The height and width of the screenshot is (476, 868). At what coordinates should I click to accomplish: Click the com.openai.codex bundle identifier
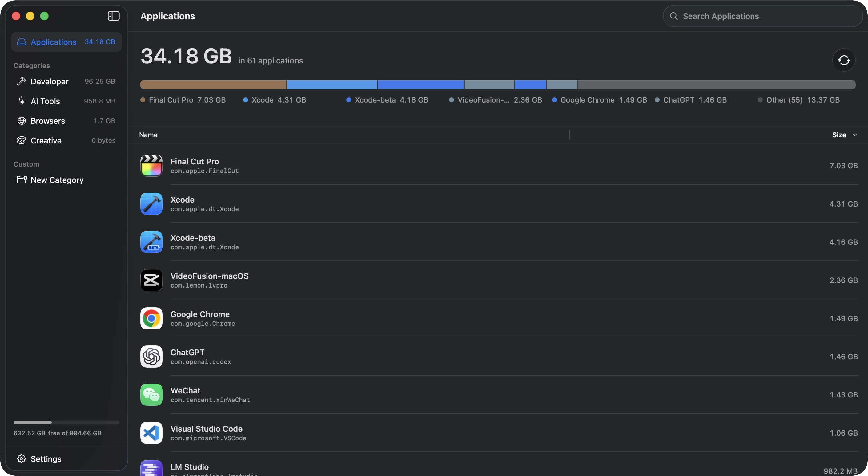click(x=201, y=361)
